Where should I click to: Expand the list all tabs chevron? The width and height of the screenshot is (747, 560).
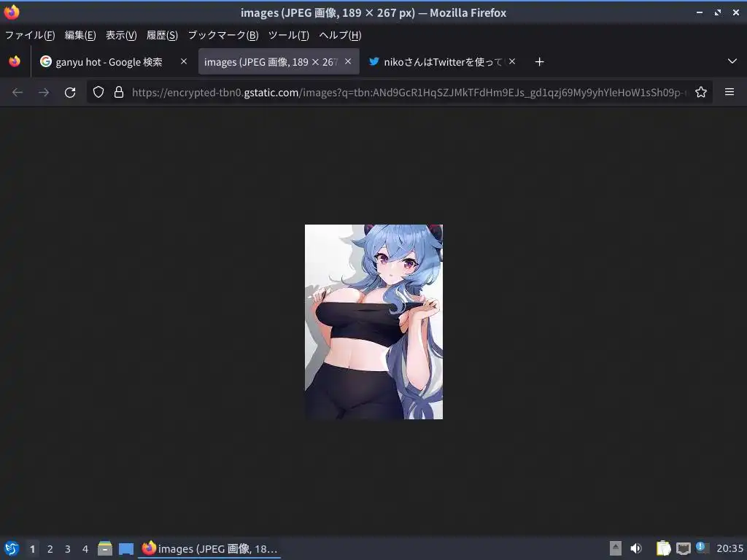[x=732, y=61]
